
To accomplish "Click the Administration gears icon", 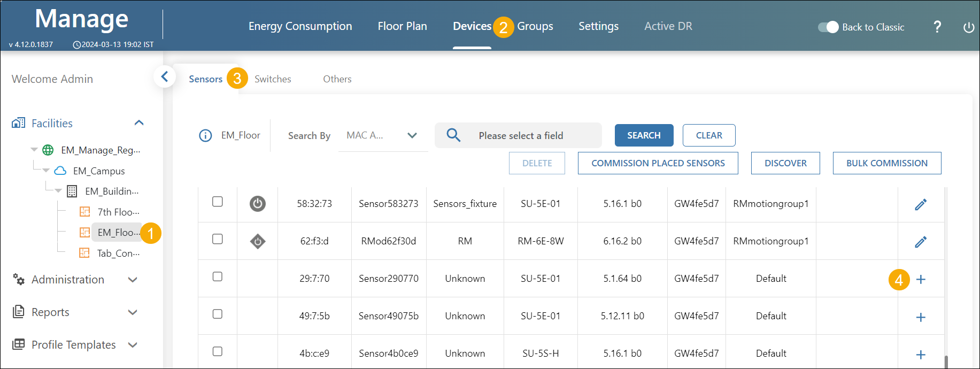I will 19,279.
